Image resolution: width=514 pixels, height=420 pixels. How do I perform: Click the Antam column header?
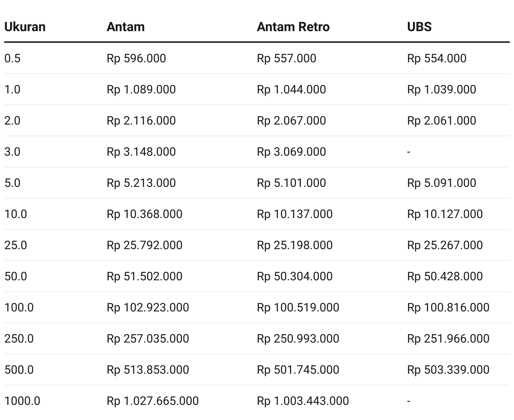coord(126,27)
